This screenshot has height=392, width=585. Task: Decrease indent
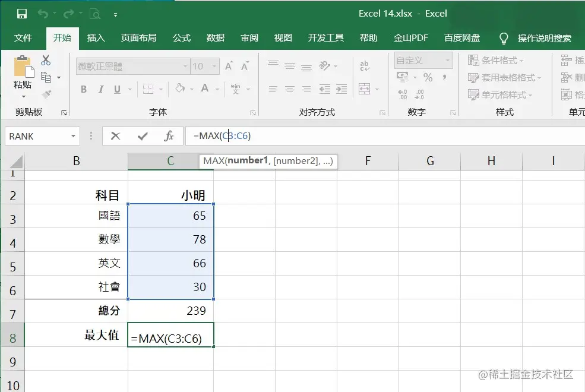pyautogui.click(x=325, y=89)
